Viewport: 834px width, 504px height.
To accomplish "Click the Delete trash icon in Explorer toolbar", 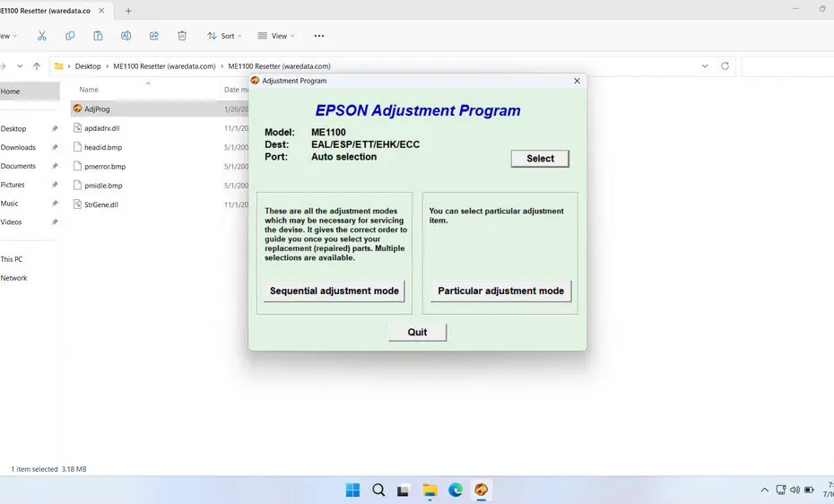I will pos(182,36).
